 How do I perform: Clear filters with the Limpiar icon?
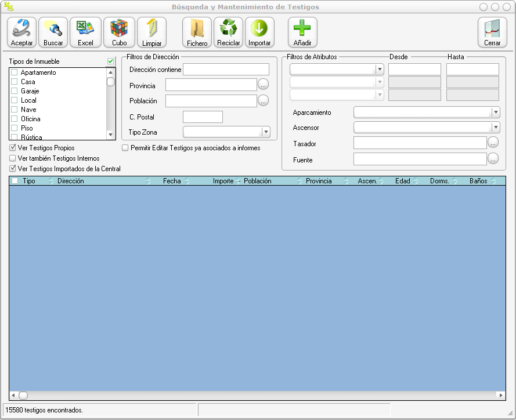[152, 32]
